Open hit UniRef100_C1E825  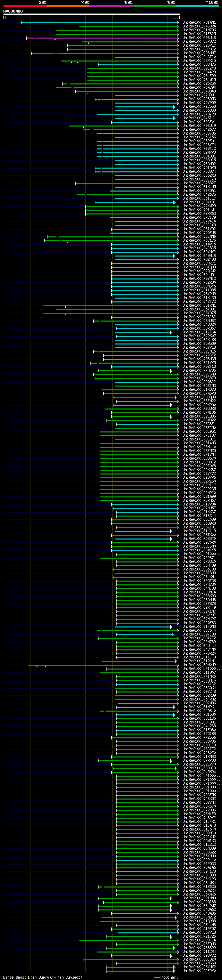tap(199, 34)
